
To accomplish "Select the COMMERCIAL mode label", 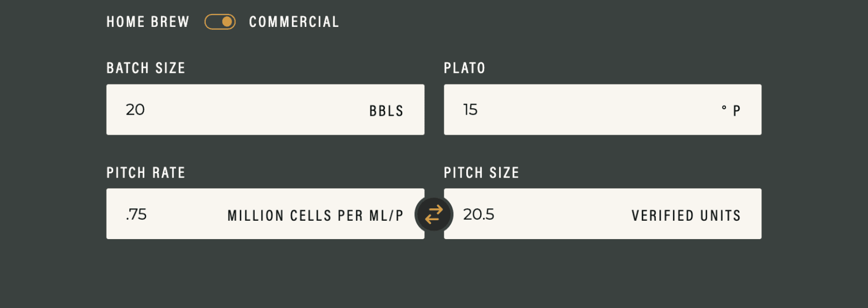I will click(294, 22).
